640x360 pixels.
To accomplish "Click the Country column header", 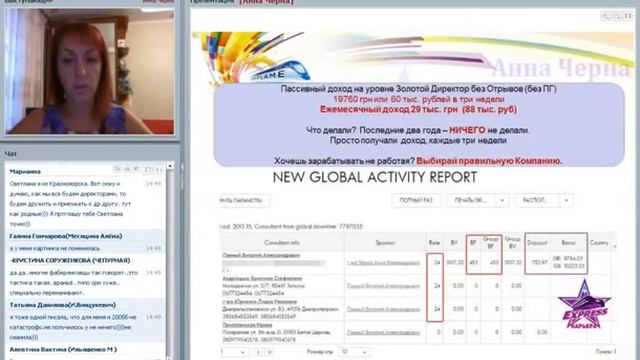I will (x=599, y=242).
